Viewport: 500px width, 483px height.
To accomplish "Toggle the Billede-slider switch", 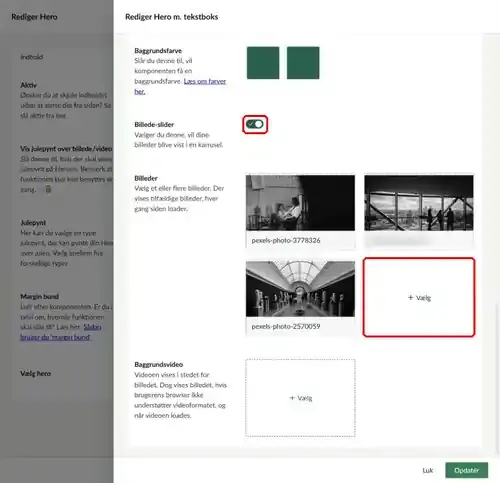I will [x=255, y=124].
